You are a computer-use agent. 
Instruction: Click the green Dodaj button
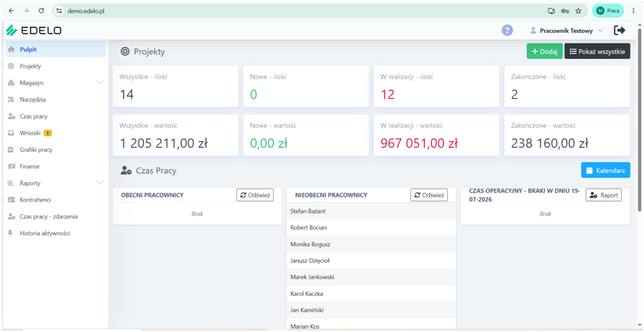(x=545, y=52)
